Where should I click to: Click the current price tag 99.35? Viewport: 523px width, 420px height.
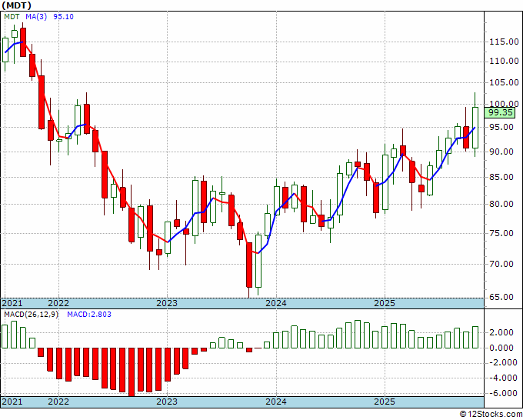[500, 112]
